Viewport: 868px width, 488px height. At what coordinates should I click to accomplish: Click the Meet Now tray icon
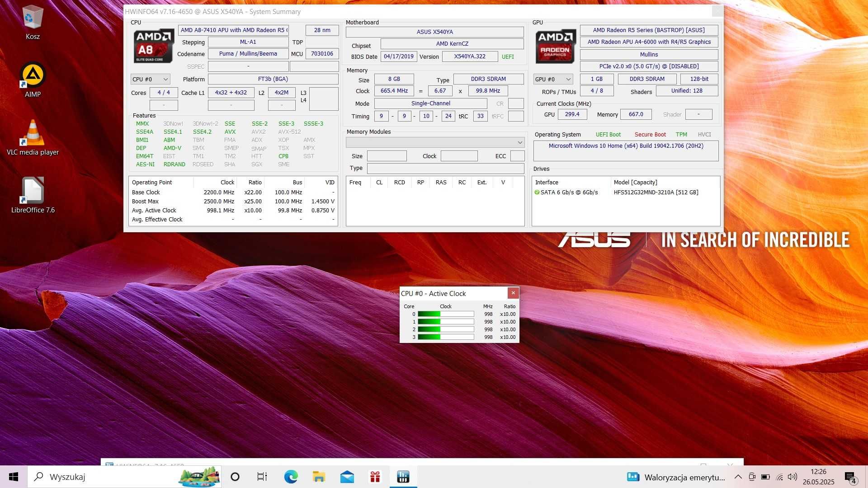[752, 477]
